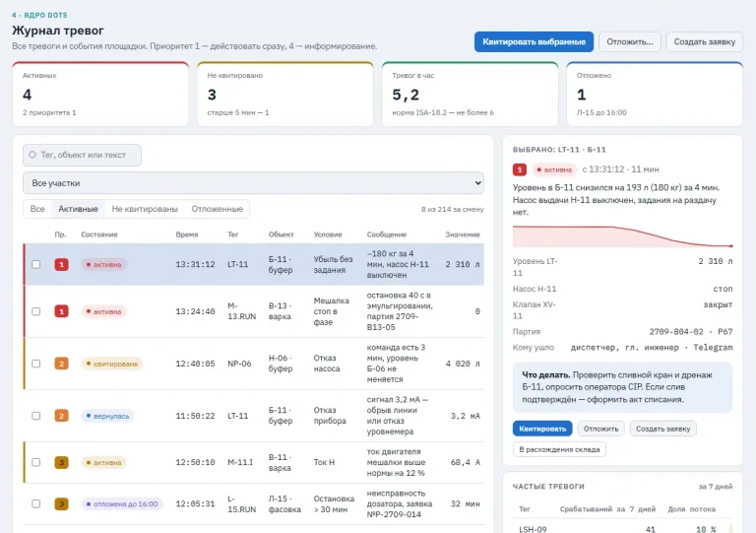
Task: Click 'Состояние' column header
Action: [99, 234]
